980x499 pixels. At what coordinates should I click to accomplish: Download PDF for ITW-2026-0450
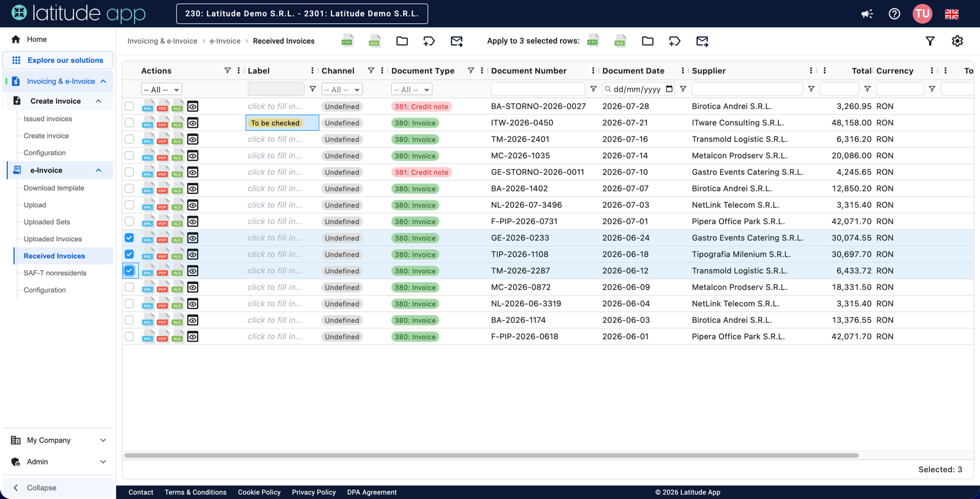pyautogui.click(x=162, y=123)
